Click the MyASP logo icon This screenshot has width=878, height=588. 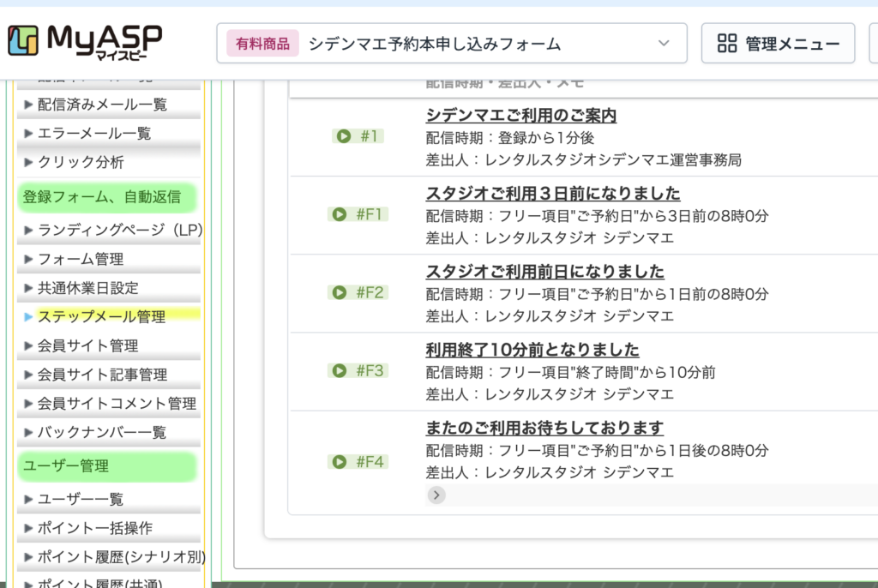(x=23, y=40)
